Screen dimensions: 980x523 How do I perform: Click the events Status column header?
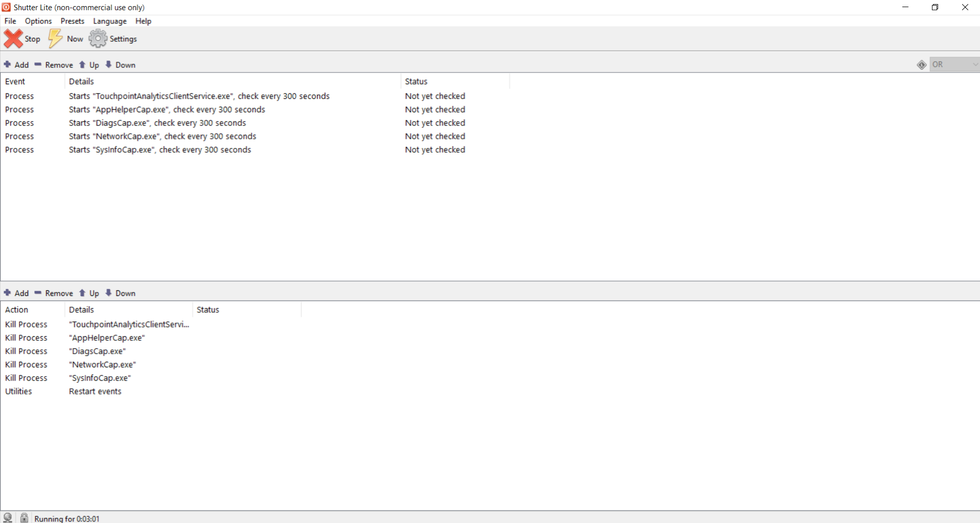click(455, 82)
